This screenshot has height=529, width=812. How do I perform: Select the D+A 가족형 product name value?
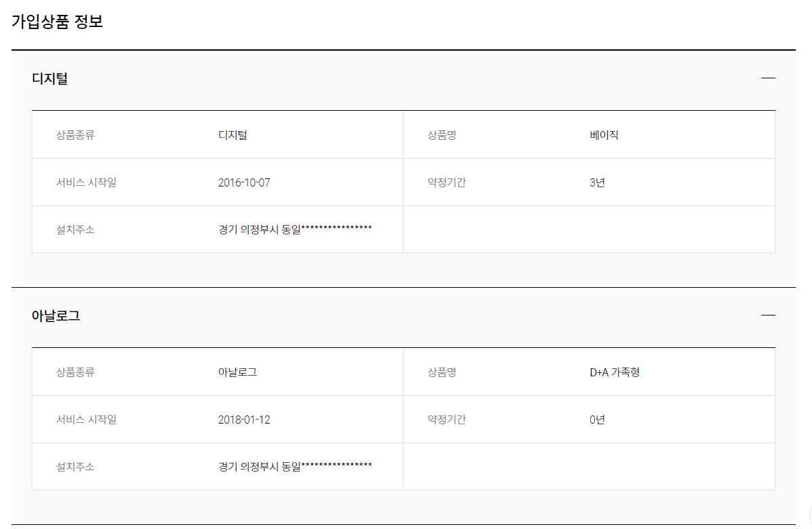[x=614, y=372]
